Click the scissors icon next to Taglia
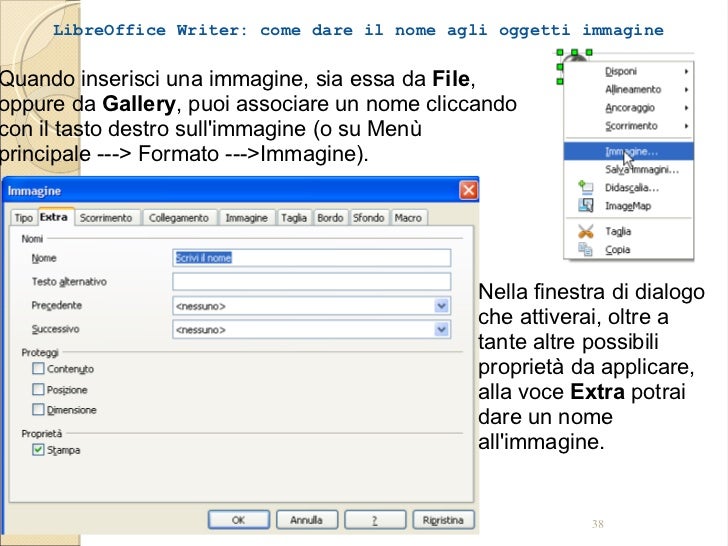 585,231
